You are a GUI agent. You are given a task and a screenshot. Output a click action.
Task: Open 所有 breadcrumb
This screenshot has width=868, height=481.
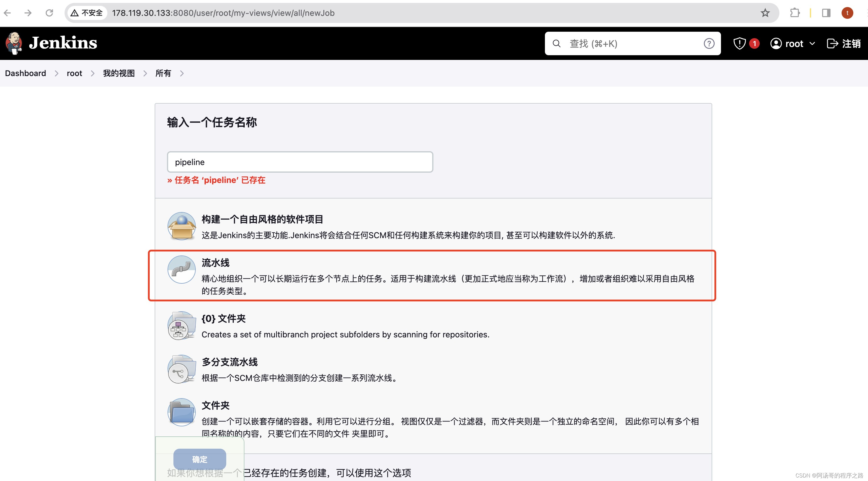pyautogui.click(x=163, y=73)
